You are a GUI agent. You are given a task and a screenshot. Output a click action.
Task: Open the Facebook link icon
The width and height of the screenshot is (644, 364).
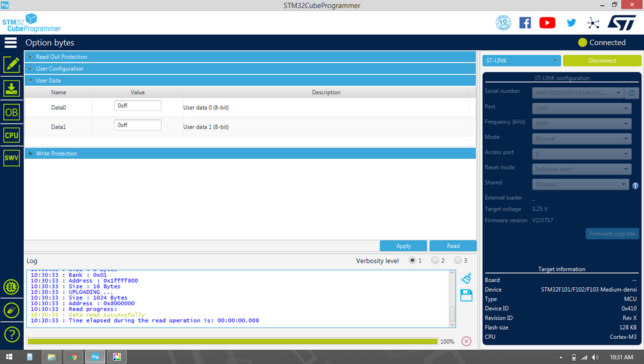tap(525, 23)
